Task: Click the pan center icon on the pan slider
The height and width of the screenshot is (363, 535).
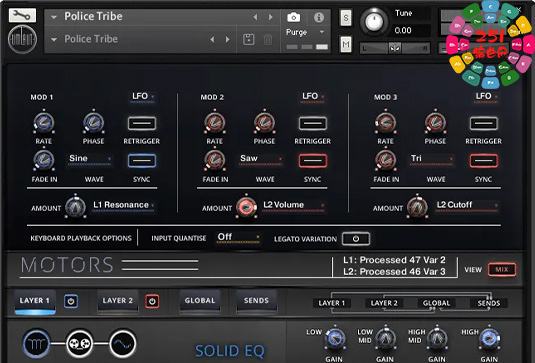Action: click(x=395, y=48)
